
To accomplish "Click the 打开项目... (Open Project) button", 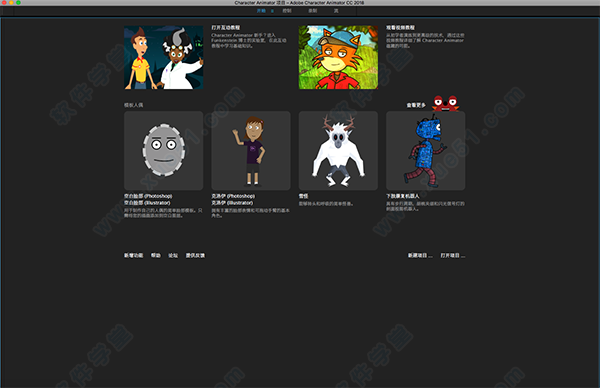I will click(453, 255).
